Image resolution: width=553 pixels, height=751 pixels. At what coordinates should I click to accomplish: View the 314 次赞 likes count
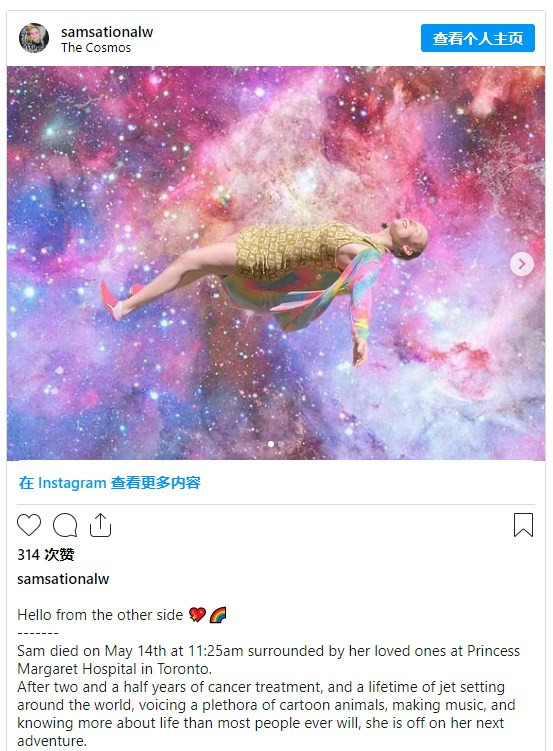click(x=46, y=555)
